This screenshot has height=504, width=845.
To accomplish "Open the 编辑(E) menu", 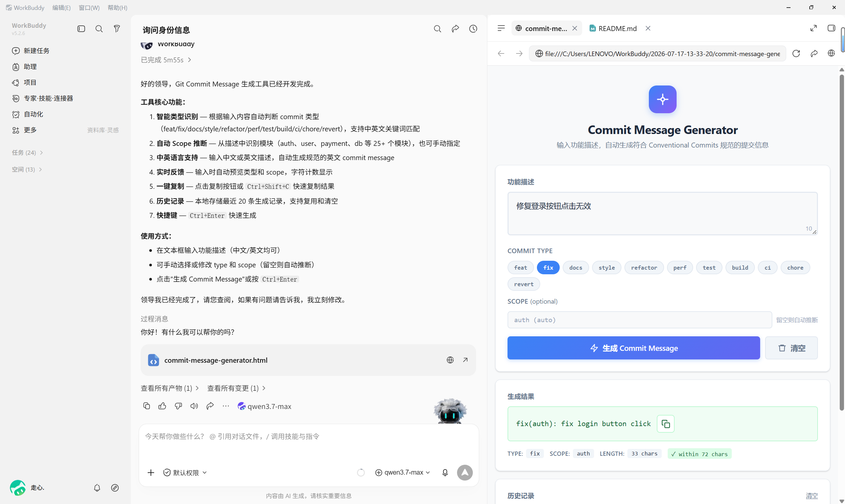I will pyautogui.click(x=61, y=8).
